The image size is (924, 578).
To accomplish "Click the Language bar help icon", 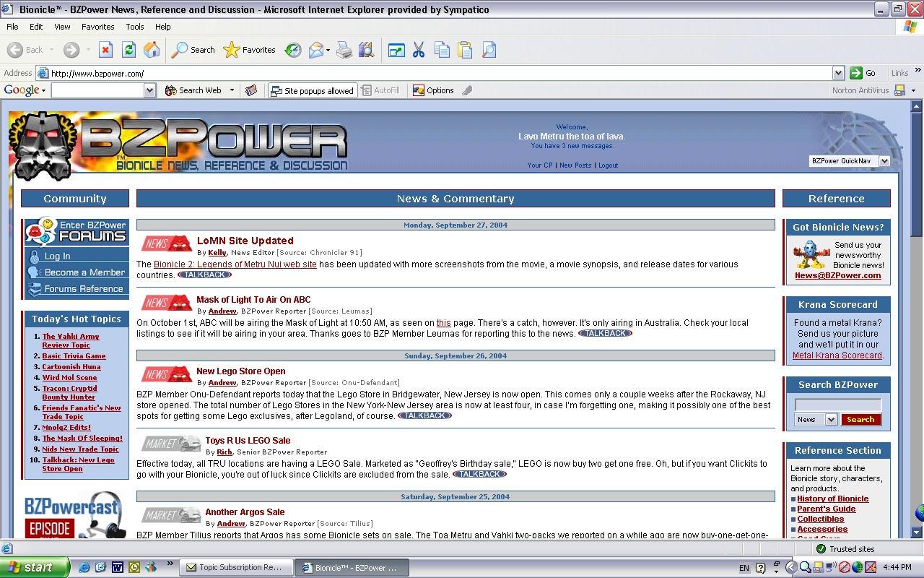I will 760,568.
